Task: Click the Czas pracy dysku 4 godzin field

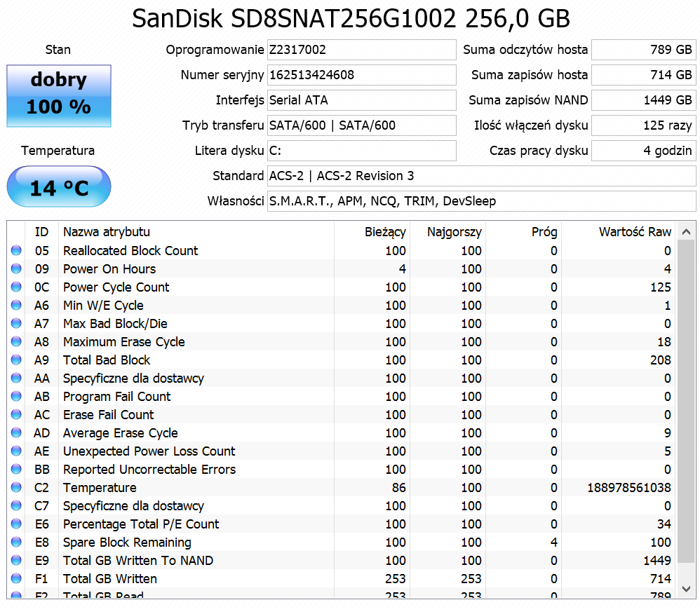Action: click(x=643, y=151)
